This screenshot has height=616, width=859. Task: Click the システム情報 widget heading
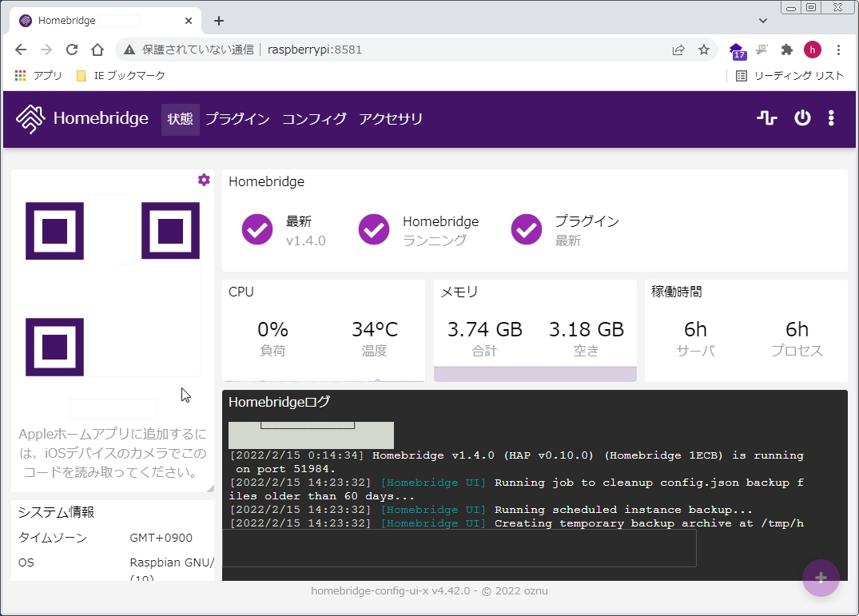[56, 512]
